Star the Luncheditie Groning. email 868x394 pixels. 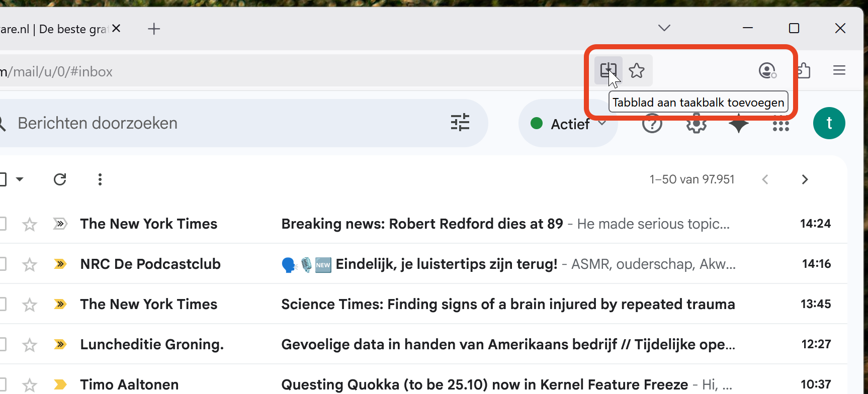30,345
